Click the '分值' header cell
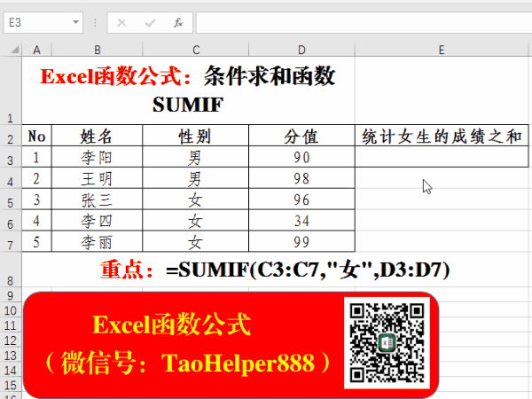Image resolution: width=532 pixels, height=399 pixels. 301,136
